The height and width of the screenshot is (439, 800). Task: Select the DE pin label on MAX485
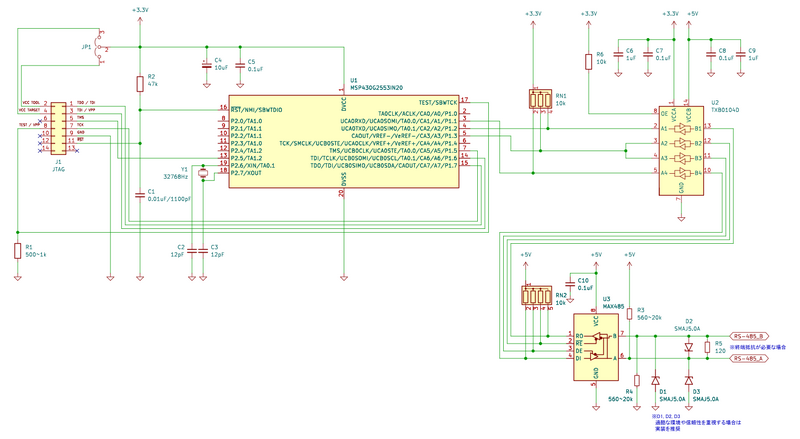tap(580, 351)
